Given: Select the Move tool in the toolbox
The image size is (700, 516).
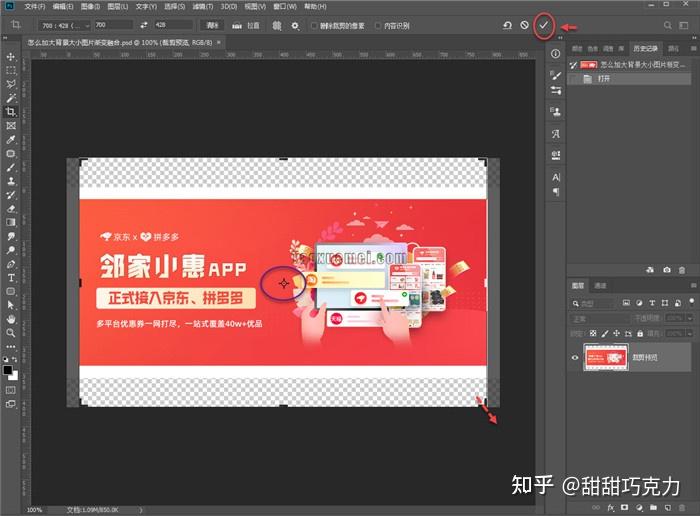Looking at the screenshot, I should pos(11,57).
